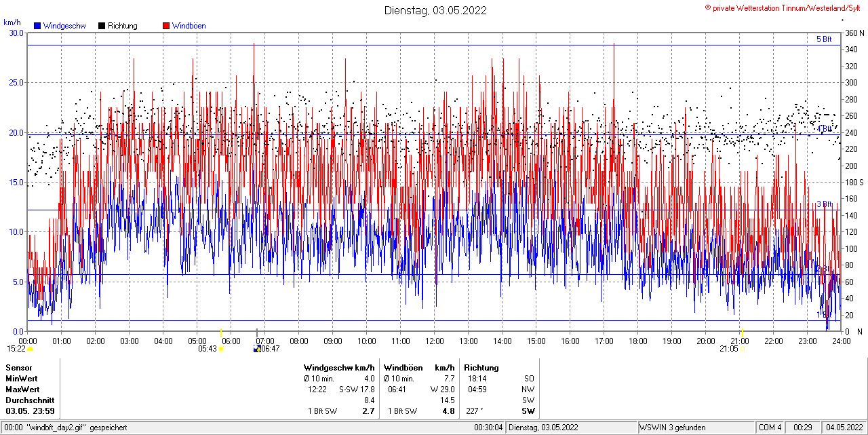Click the 3 Bft threshold label
Screen dimensions: 868x435
pyautogui.click(x=823, y=204)
